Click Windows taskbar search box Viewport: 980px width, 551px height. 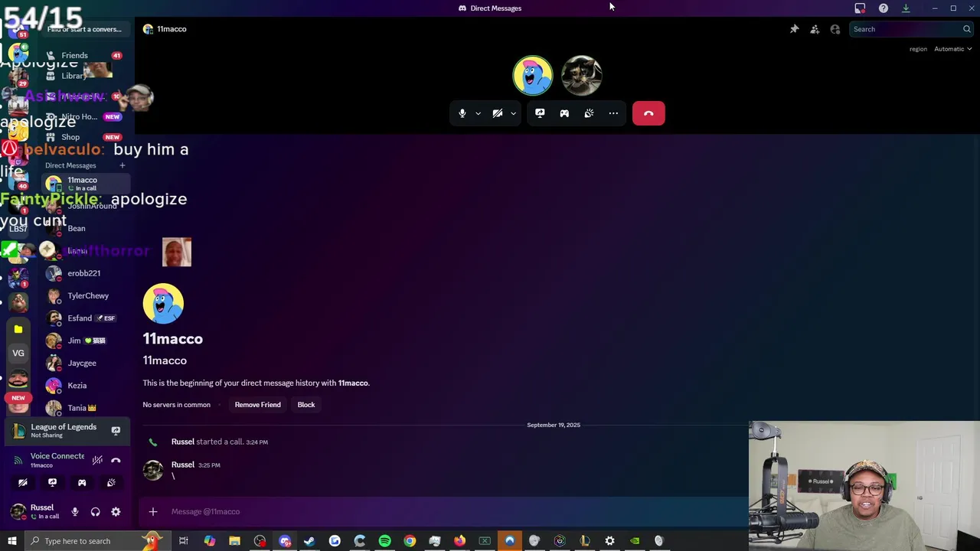(x=98, y=541)
